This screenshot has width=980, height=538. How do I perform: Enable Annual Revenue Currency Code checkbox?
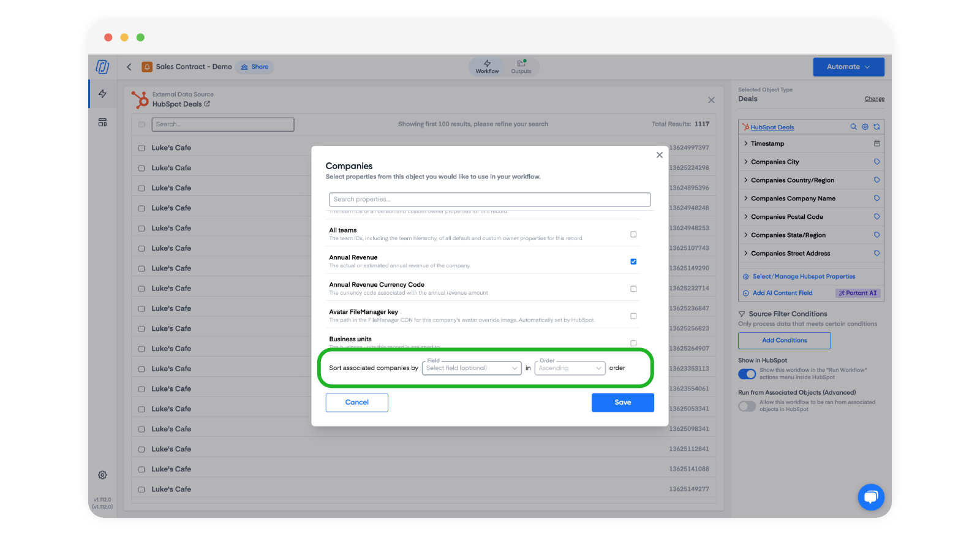633,289
